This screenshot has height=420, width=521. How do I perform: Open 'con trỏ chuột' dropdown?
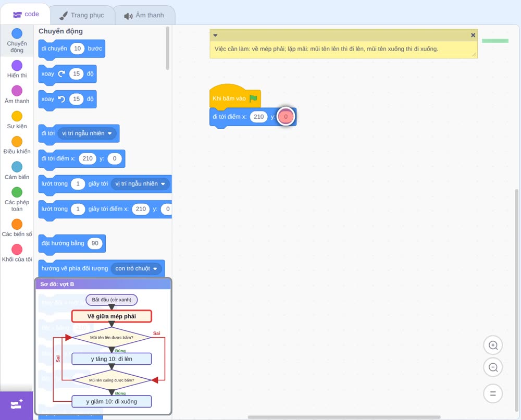pos(136,268)
